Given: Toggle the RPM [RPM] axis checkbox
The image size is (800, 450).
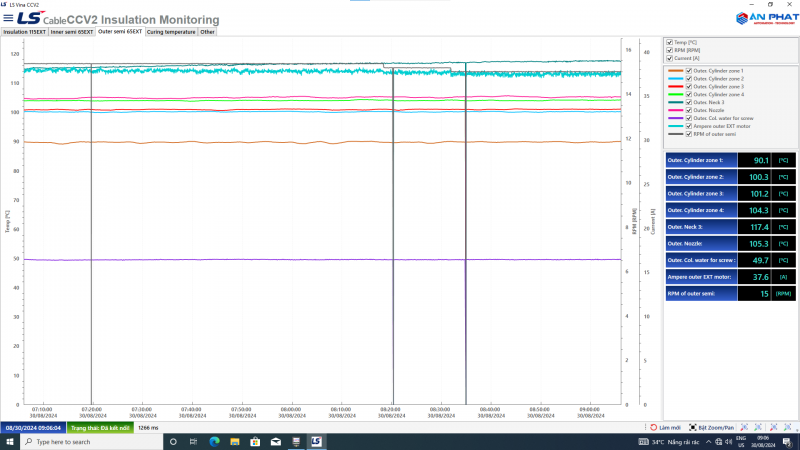Looking at the screenshot, I should (669, 50).
